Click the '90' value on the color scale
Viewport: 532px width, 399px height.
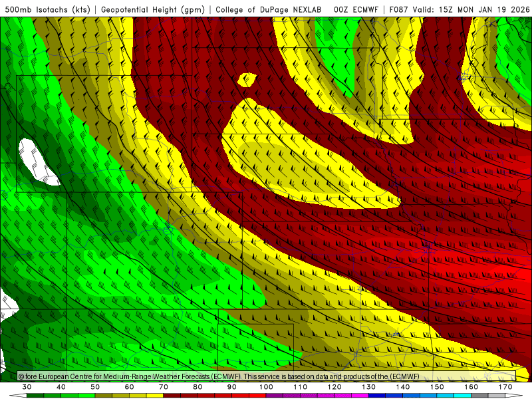(231, 387)
